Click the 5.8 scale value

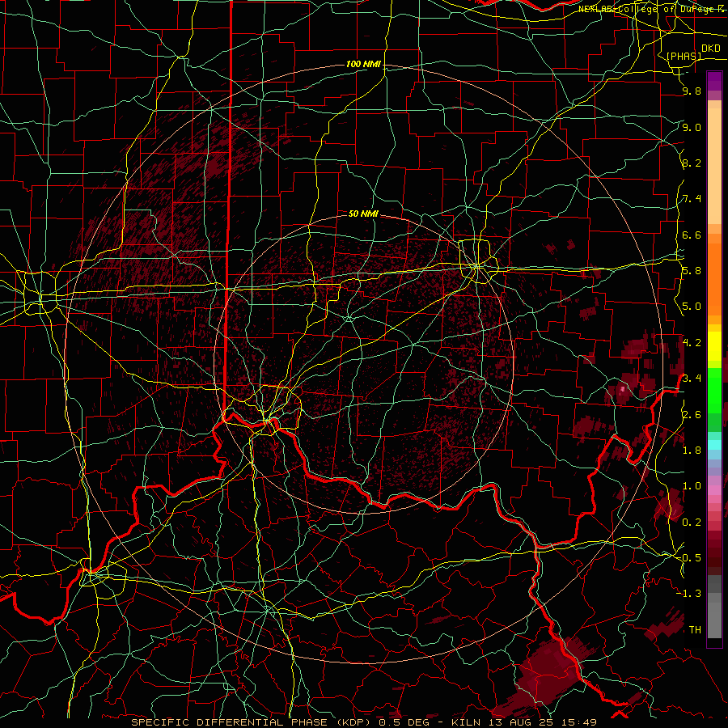pyautogui.click(x=692, y=271)
